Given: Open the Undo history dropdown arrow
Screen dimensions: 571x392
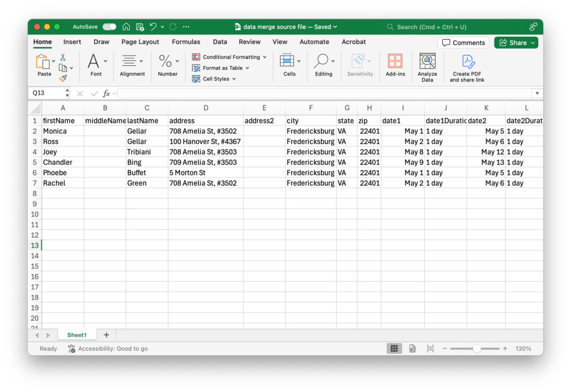Looking at the screenshot, I should pos(162,27).
